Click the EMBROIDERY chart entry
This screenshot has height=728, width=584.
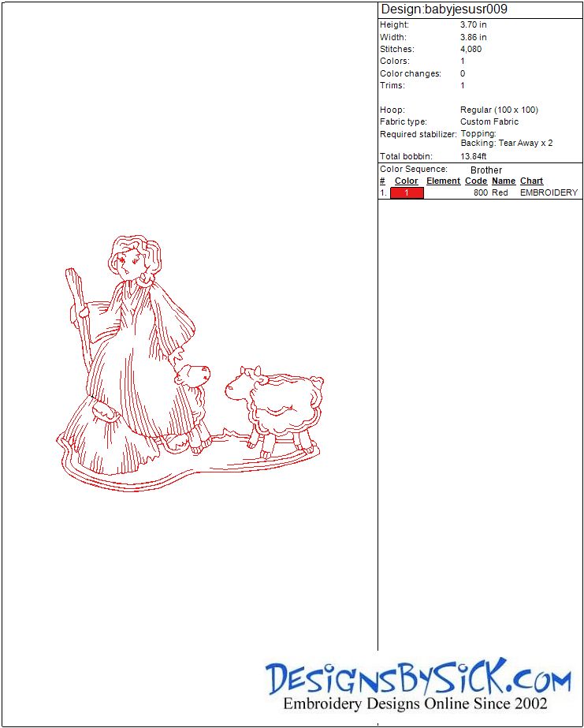[549, 192]
